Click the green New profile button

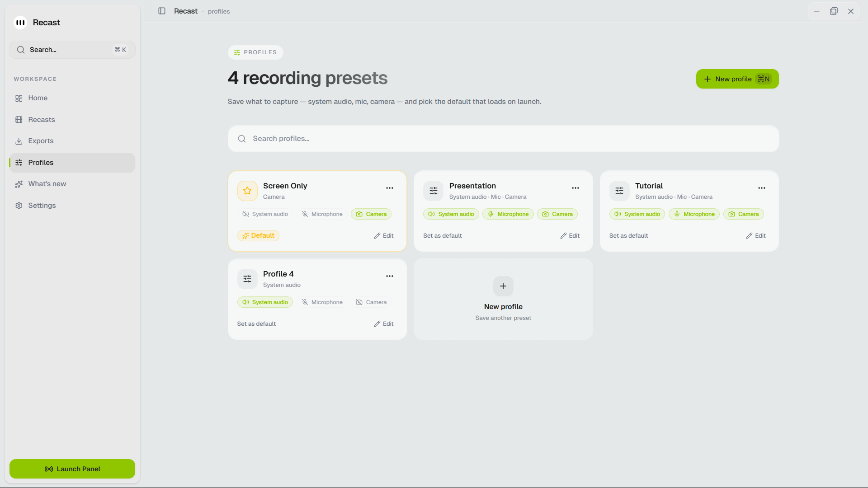point(737,79)
